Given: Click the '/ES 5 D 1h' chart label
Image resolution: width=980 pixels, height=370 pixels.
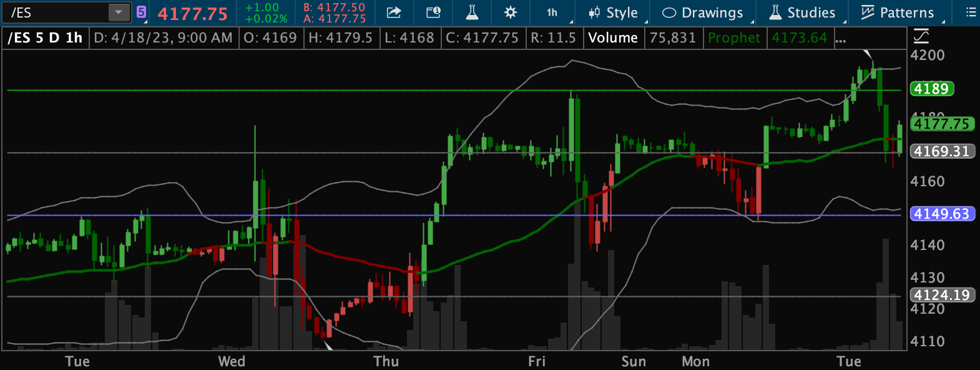Looking at the screenshot, I should coord(45,38).
